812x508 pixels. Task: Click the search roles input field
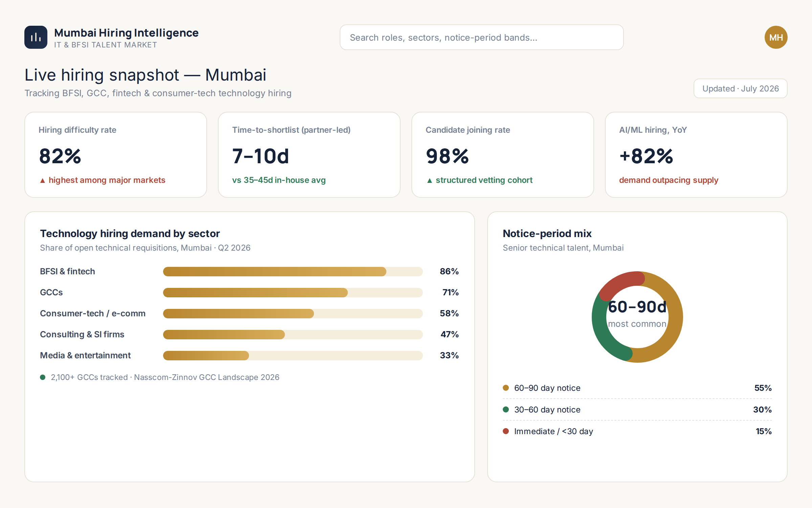click(x=481, y=37)
